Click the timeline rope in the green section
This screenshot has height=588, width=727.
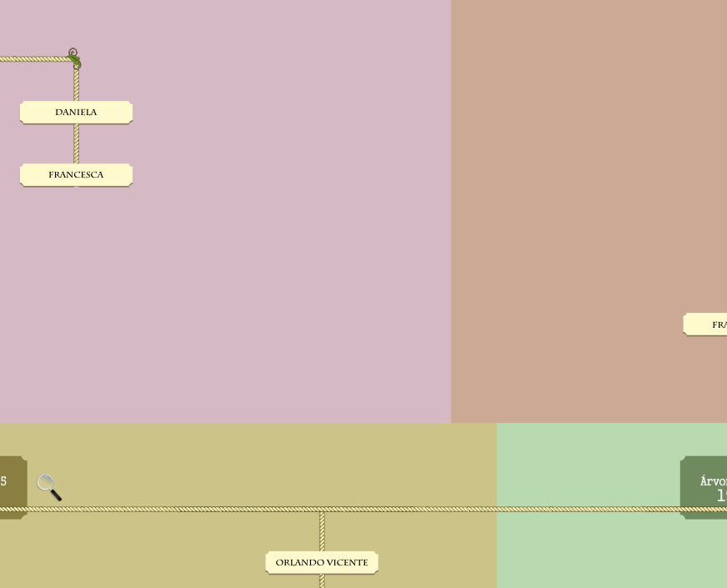click(584, 509)
